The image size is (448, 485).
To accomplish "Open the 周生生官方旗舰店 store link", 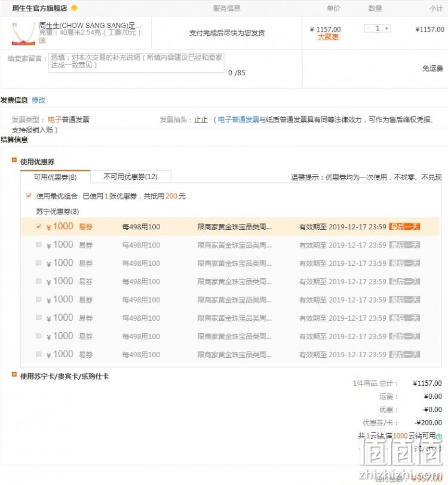I will [x=39, y=8].
